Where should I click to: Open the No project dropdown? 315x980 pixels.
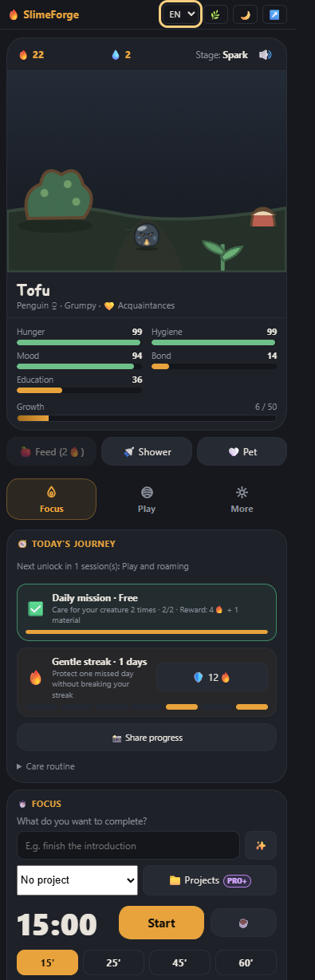77,880
